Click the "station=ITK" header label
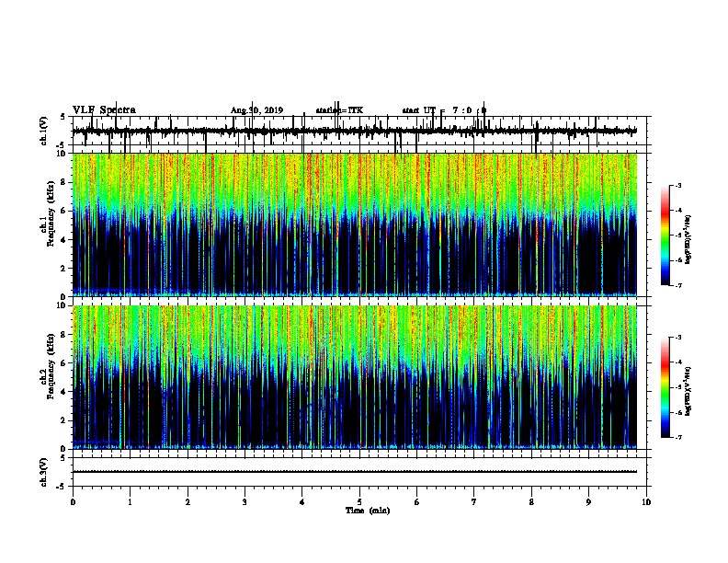This screenshot has width=728, height=563. (x=339, y=110)
